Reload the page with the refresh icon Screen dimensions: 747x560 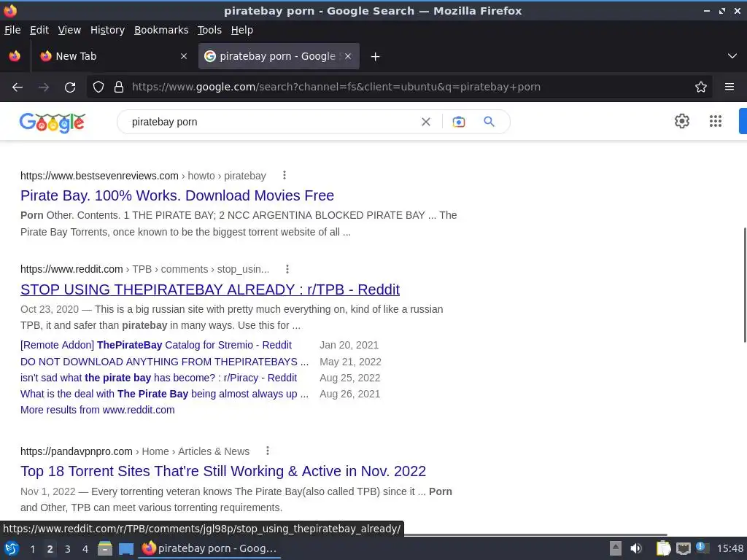pyautogui.click(x=70, y=87)
